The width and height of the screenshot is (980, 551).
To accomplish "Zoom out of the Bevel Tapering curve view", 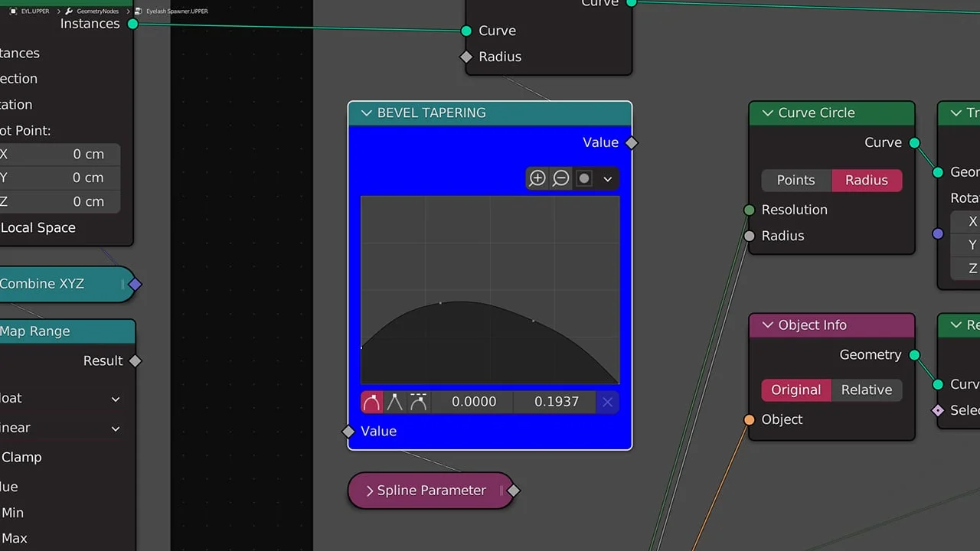I will pos(560,178).
